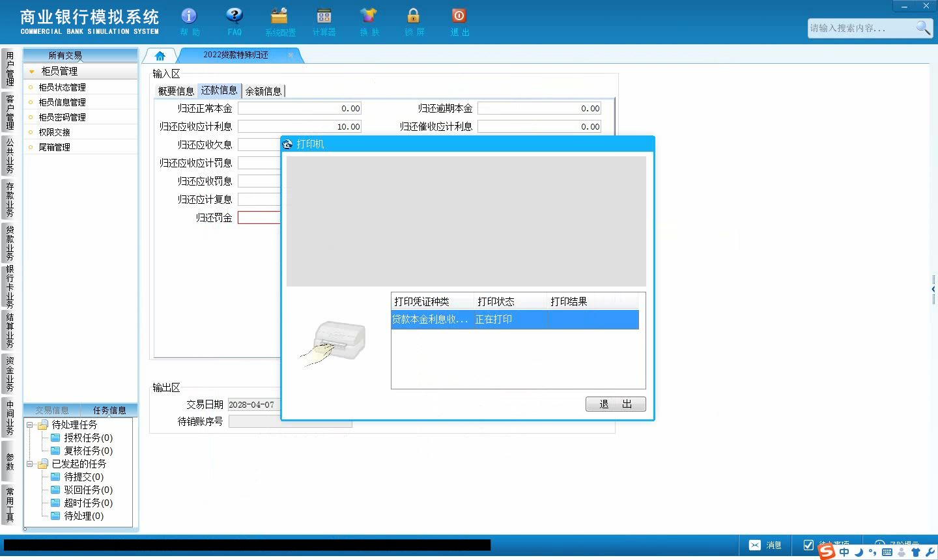Screen dimensions: 938x560
Task: Click the red 退出 icon in top toolbar
Action: (x=459, y=16)
